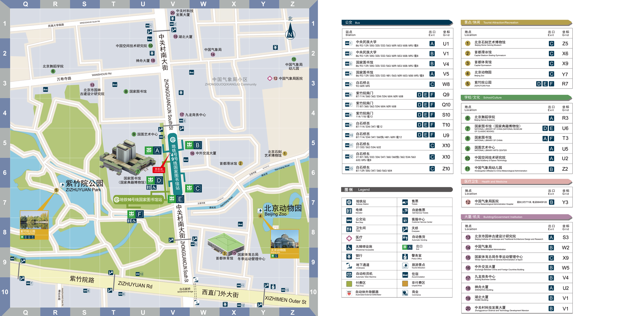Click marker 14 at 中国气象局 on the map
Screen dimensions: 644x316
[213, 54]
